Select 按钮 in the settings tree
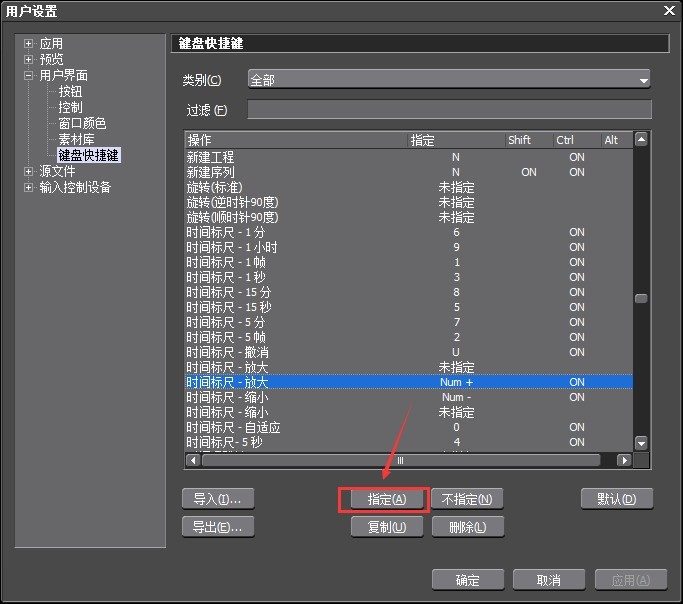The width and height of the screenshot is (683, 604). (x=70, y=92)
